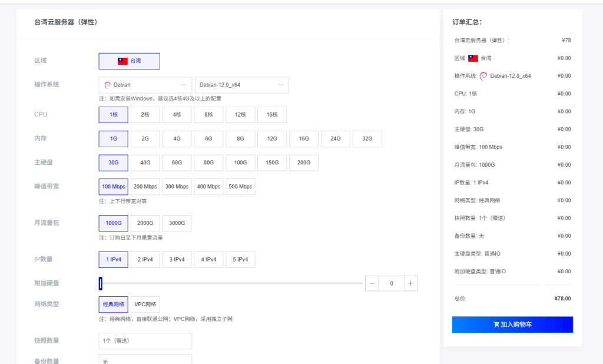Open the snapshot quantity dropdown showing 1个（赠送）

click(145, 340)
